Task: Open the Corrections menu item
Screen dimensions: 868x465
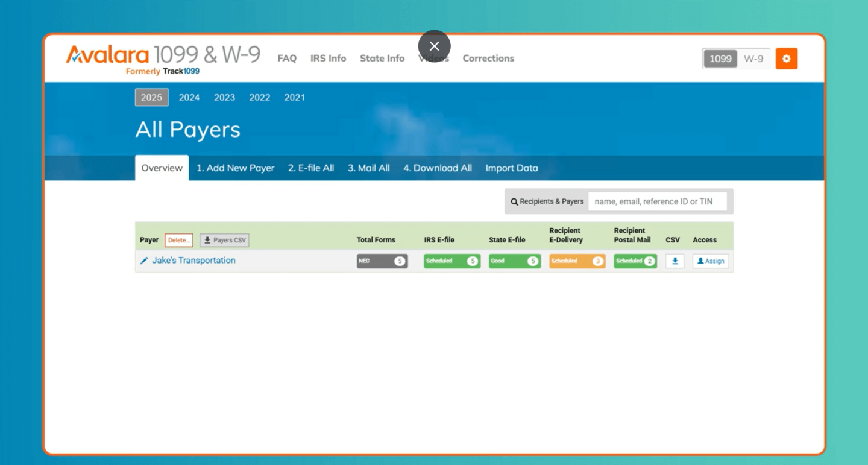Action: [488, 59]
